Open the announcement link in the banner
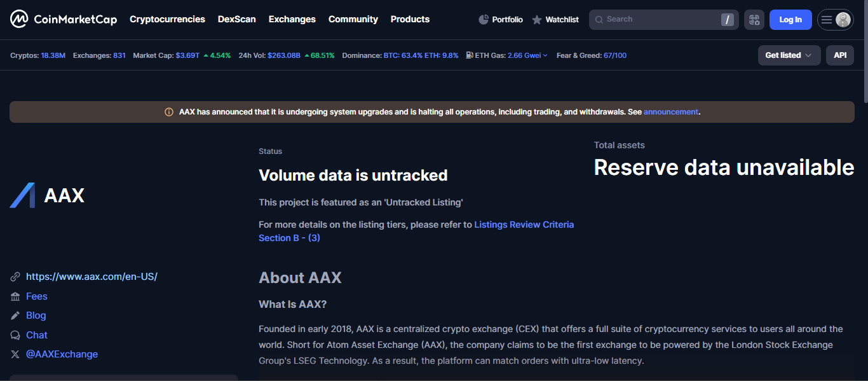Image resolution: width=868 pixels, height=381 pixels. (671, 112)
